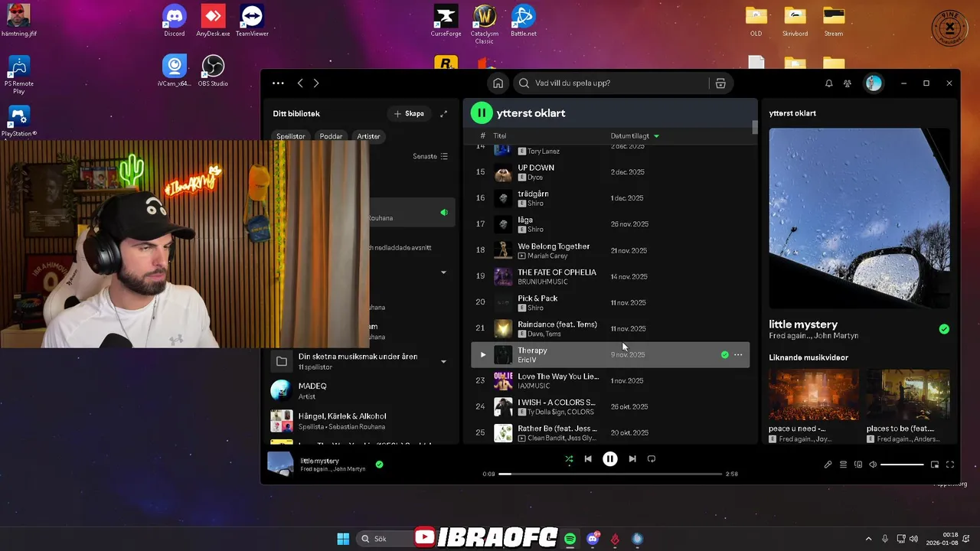
Task: Open the 'MADEQ' artist in library
Action: tap(361, 390)
